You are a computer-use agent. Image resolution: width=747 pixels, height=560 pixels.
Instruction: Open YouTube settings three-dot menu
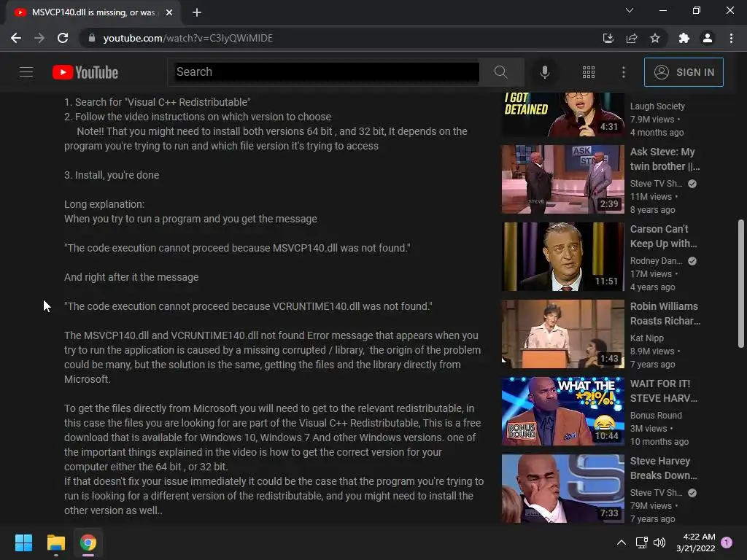624,72
